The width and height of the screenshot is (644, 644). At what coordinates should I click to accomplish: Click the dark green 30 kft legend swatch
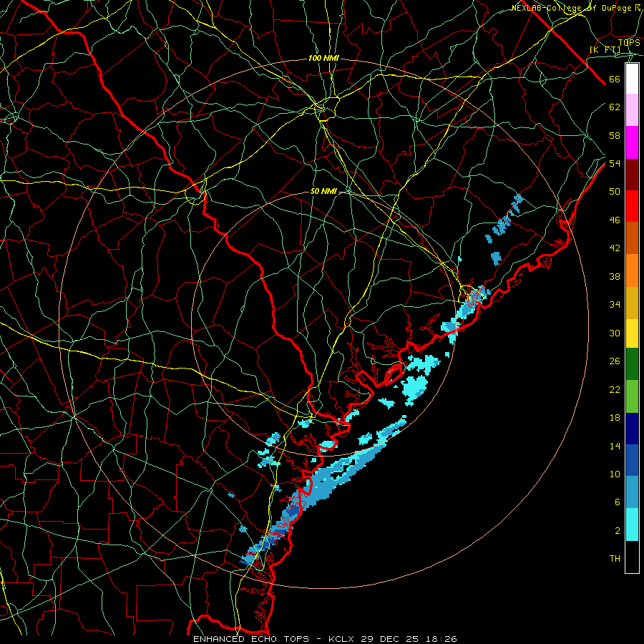632,364
